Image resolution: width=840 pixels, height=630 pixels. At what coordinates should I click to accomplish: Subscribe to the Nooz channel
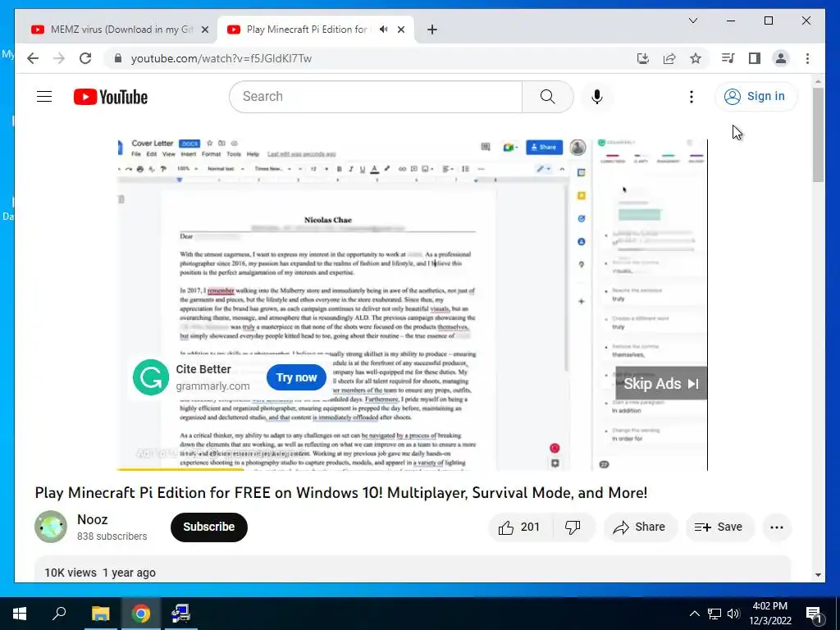[209, 527]
